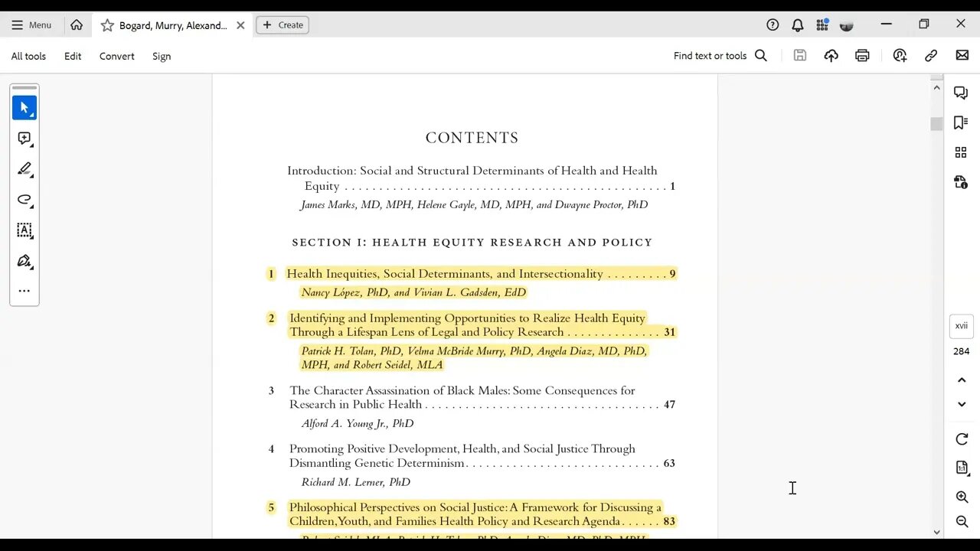Screen dimensions: 980x551
Task: Open the Edit menu
Action: pyautogui.click(x=73, y=56)
